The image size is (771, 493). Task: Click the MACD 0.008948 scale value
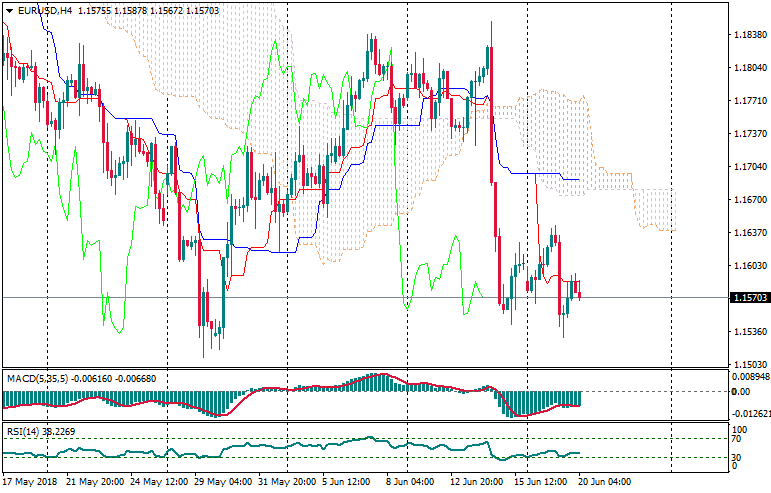point(750,377)
